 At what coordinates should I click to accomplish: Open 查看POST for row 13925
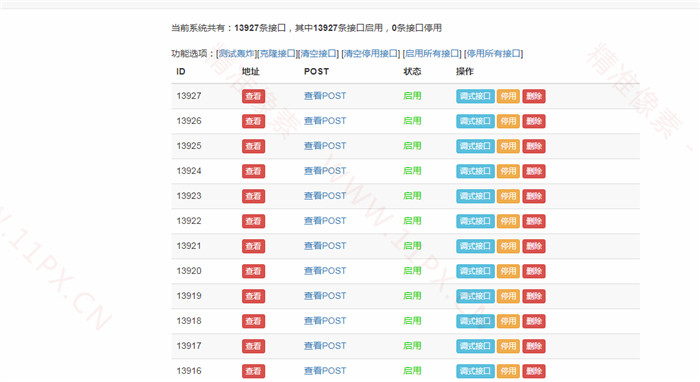tap(325, 146)
